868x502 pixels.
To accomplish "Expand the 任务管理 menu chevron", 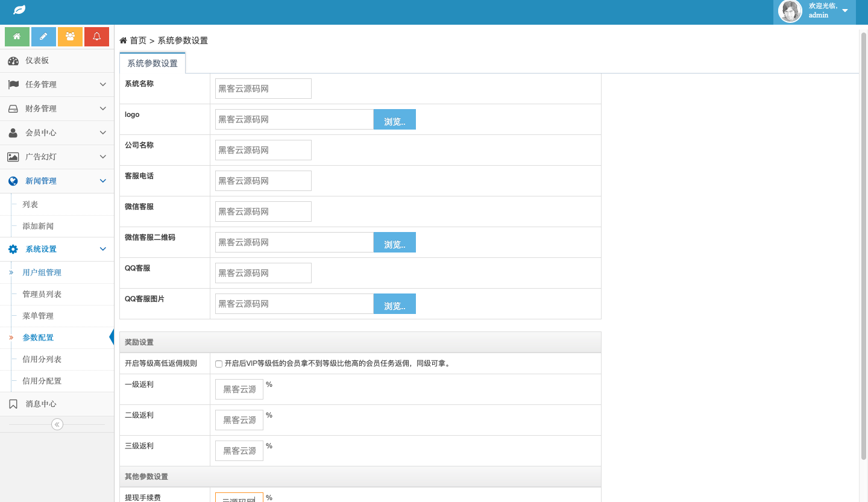I will pos(102,84).
